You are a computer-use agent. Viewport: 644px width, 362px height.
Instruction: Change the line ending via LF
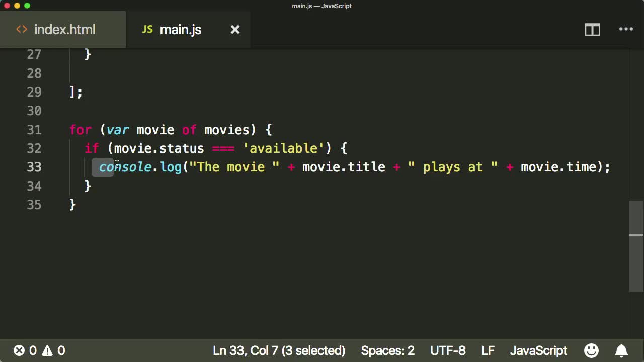tap(488, 350)
